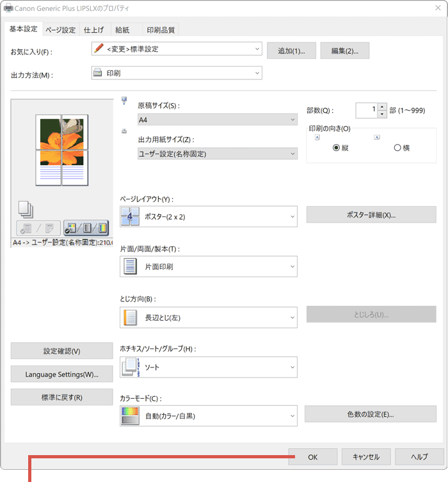Click the 編集(2)... button

point(345,51)
